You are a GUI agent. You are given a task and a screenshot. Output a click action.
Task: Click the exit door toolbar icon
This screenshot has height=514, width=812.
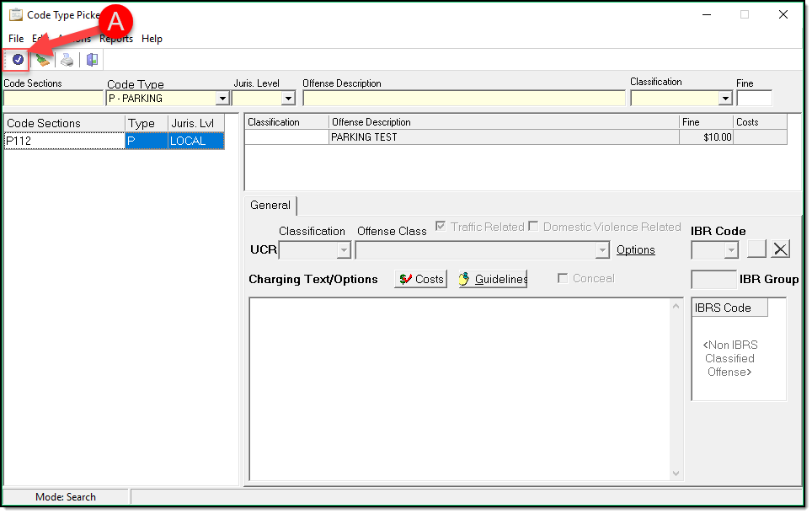[92, 60]
